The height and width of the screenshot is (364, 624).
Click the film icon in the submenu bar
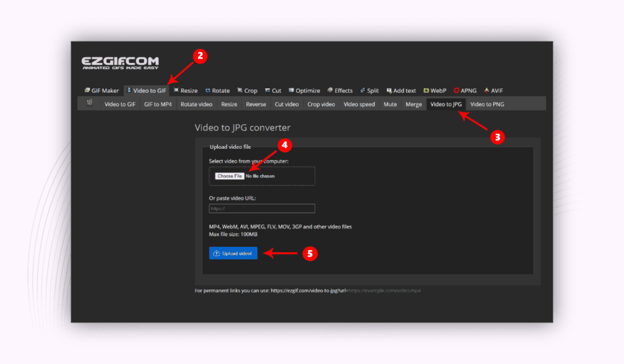click(90, 103)
